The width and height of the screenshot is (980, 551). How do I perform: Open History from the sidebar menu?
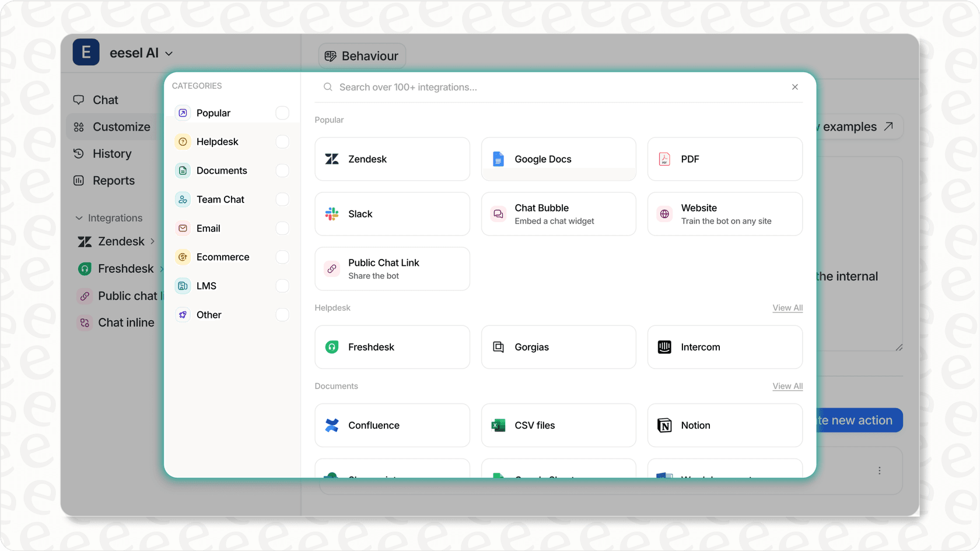click(x=111, y=153)
